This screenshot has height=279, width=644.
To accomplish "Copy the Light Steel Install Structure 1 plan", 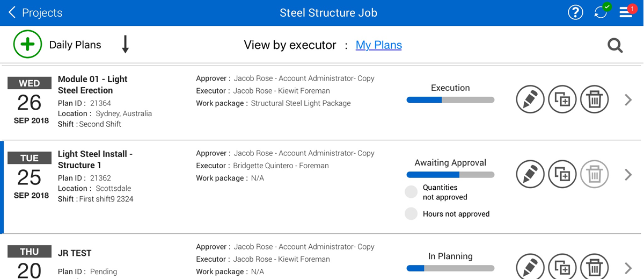I will [562, 174].
